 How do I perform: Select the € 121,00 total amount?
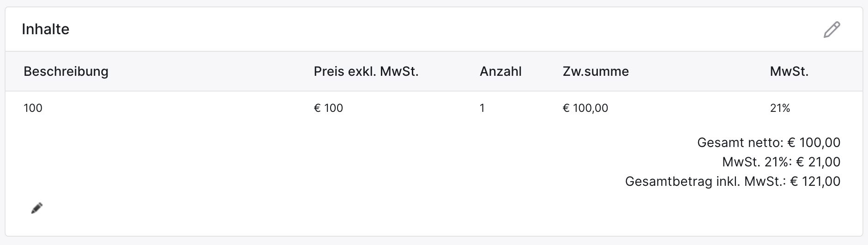(815, 181)
